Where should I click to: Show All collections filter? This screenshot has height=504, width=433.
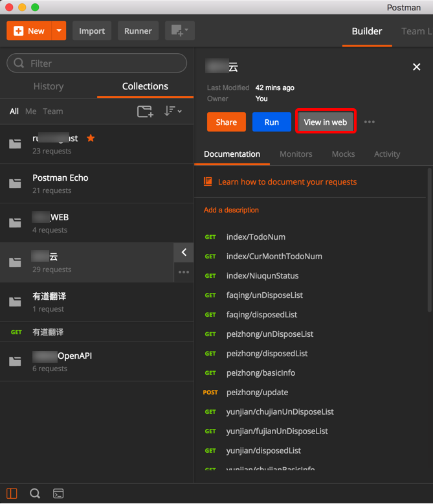click(x=14, y=111)
